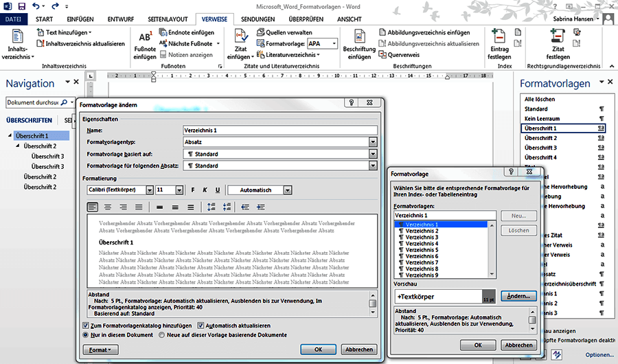Click OK in Formatvorlage ändern dialog
The height and width of the screenshot is (364, 618).
pos(318,350)
